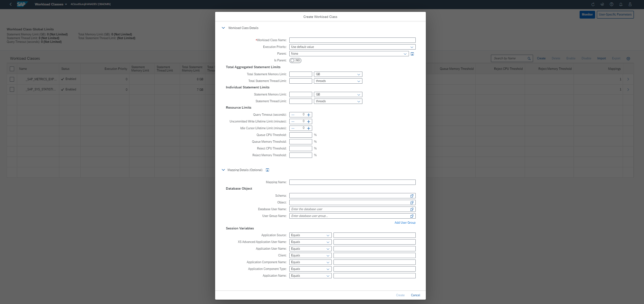Click the Workload Class Name input field
The image size is (644, 304).
tap(352, 40)
